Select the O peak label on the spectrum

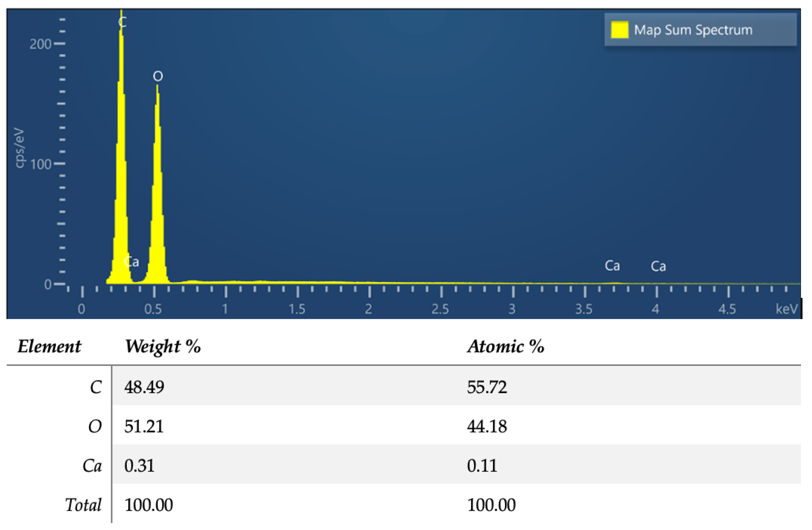[158, 76]
